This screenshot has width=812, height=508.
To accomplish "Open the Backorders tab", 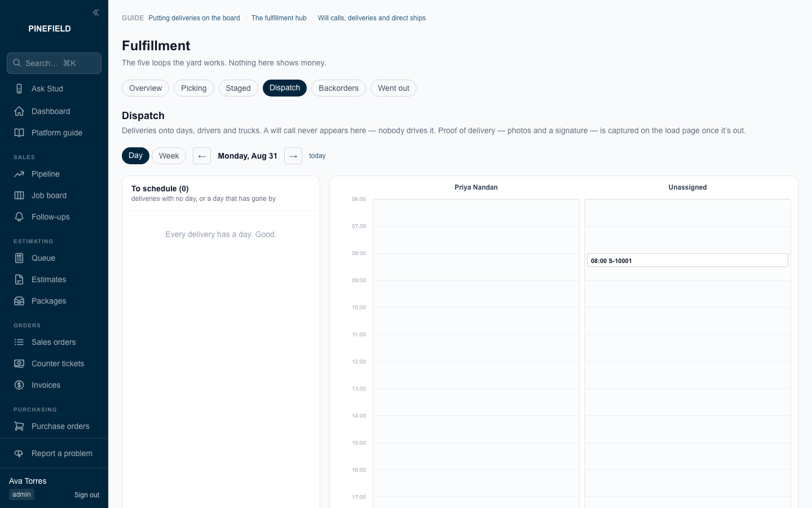I will coord(338,88).
